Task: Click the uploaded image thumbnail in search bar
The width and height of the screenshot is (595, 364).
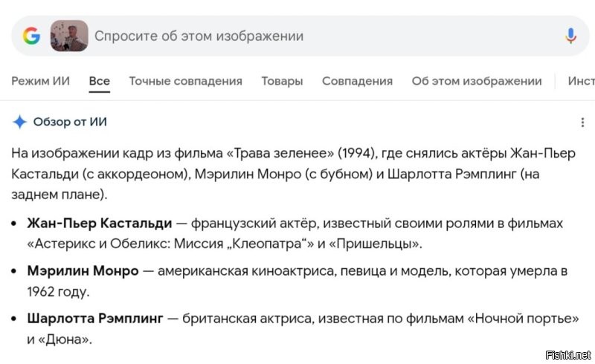Action: 69,36
